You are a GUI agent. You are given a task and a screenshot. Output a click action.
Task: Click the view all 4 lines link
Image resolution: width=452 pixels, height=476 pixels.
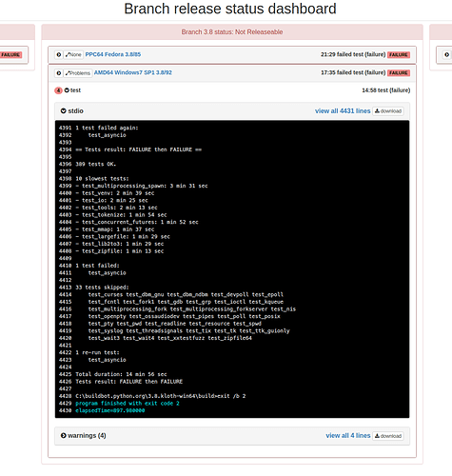[x=348, y=435]
